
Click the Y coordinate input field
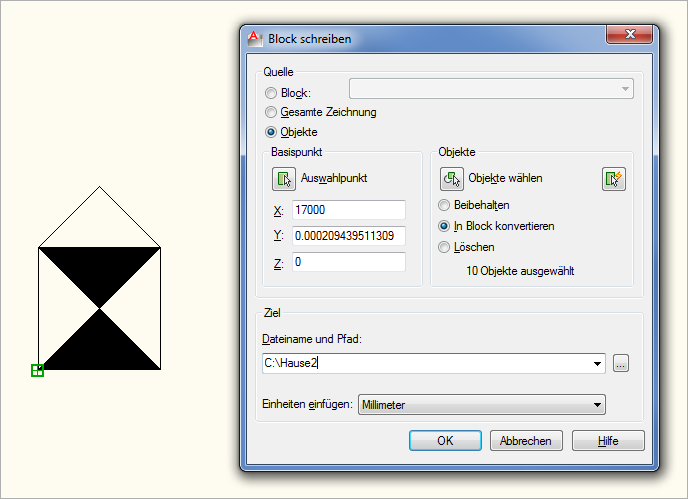(x=348, y=236)
